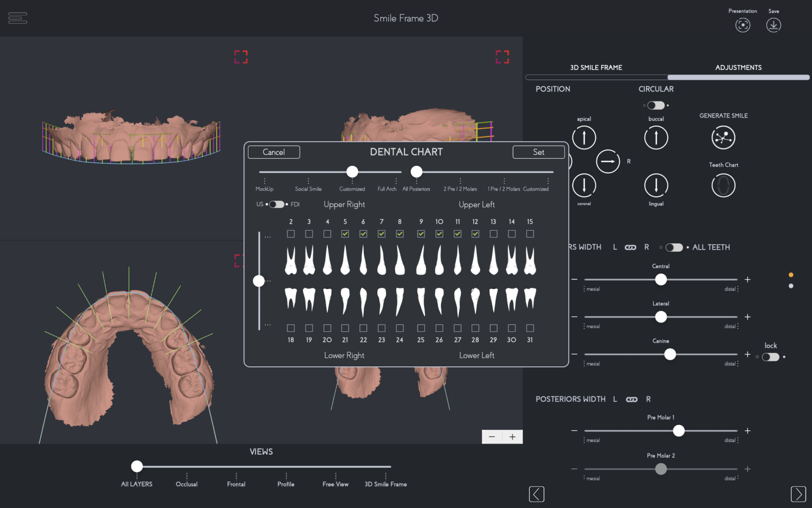This screenshot has width=812, height=508.
Task: Open the Teeth Chart icon
Action: tap(723, 185)
